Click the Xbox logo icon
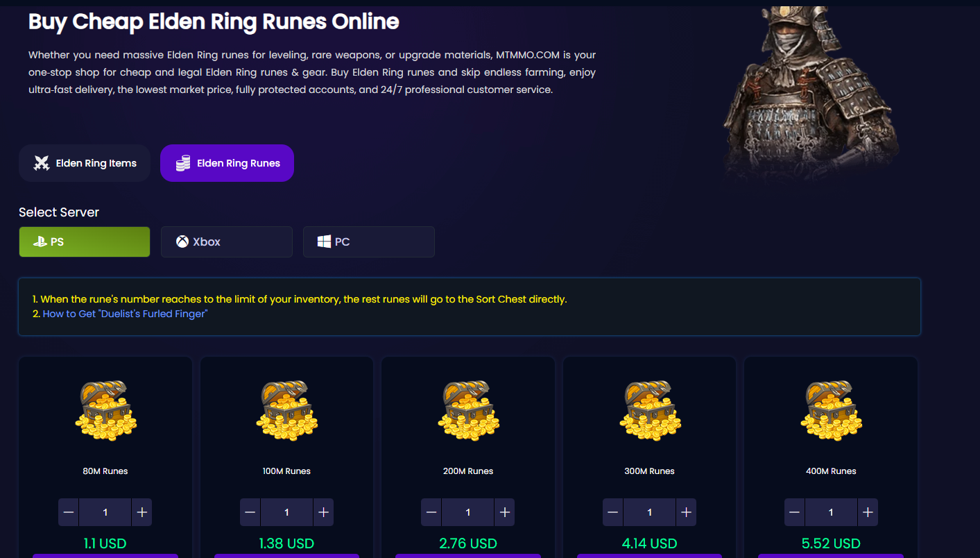Image resolution: width=980 pixels, height=558 pixels. (x=182, y=242)
